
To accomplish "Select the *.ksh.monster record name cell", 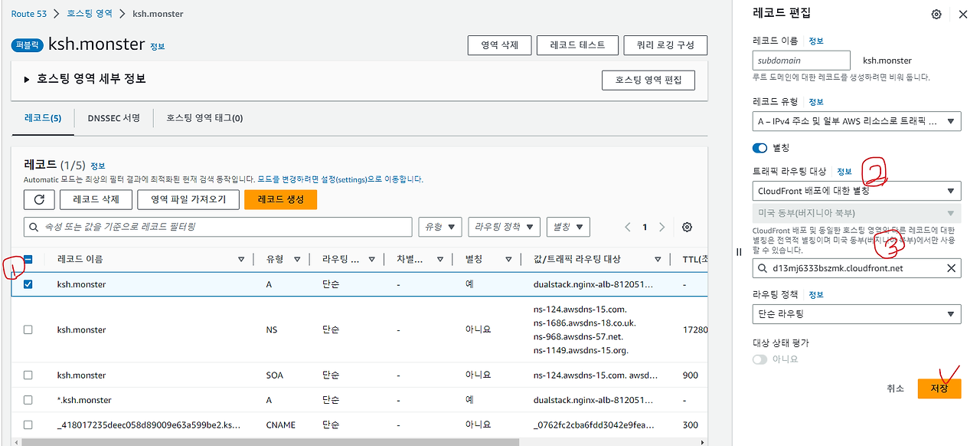I will click(84, 400).
